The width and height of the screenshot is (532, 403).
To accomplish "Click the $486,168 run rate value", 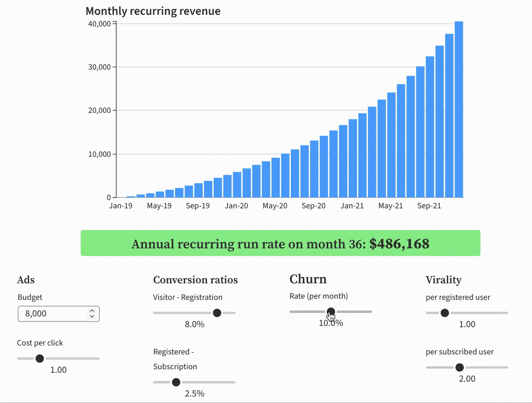I will point(399,244).
